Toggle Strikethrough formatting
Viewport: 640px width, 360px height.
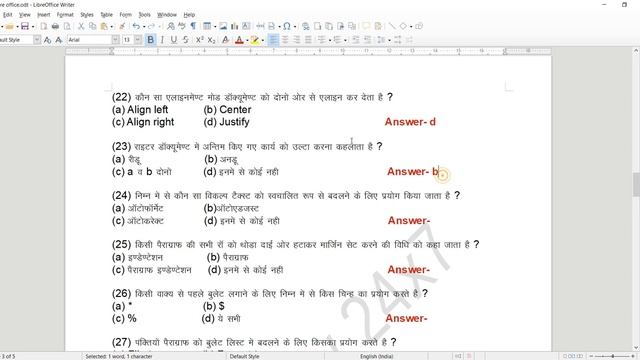(x=186, y=40)
